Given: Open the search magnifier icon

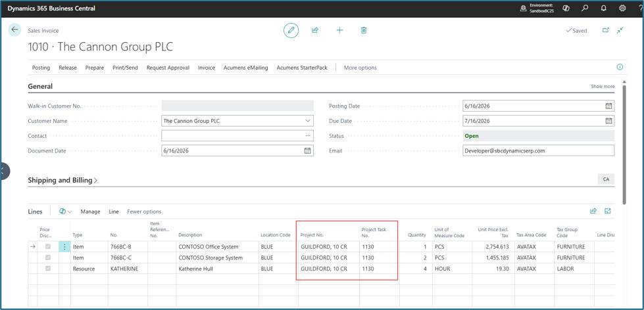Looking at the screenshot, I should coord(585,8).
